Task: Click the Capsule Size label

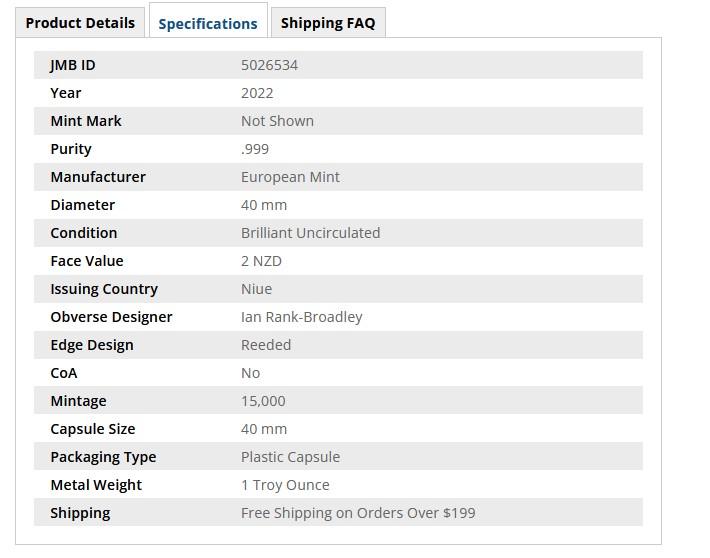Action: [x=93, y=429]
